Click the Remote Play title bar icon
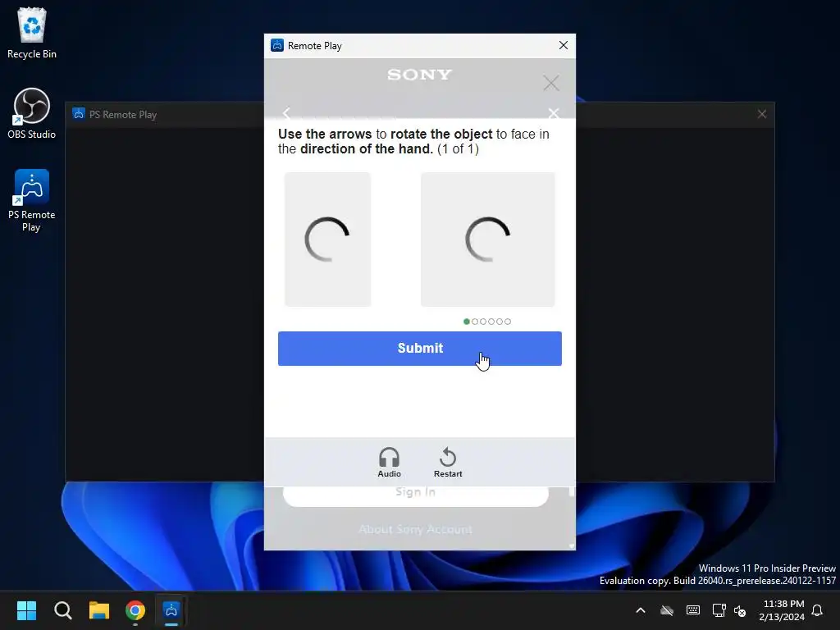 pyautogui.click(x=277, y=46)
